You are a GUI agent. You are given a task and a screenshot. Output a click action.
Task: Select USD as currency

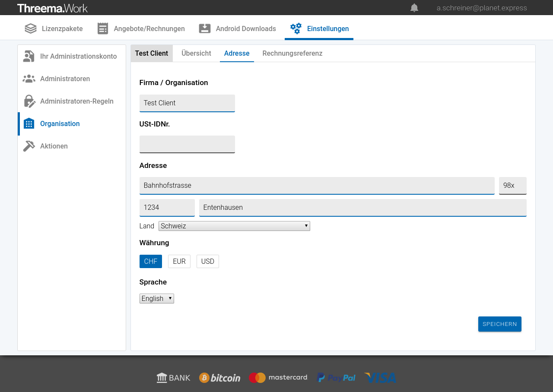208,261
